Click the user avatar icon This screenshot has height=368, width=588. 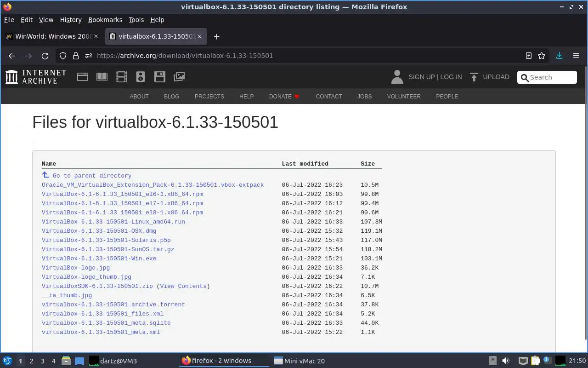397,77
